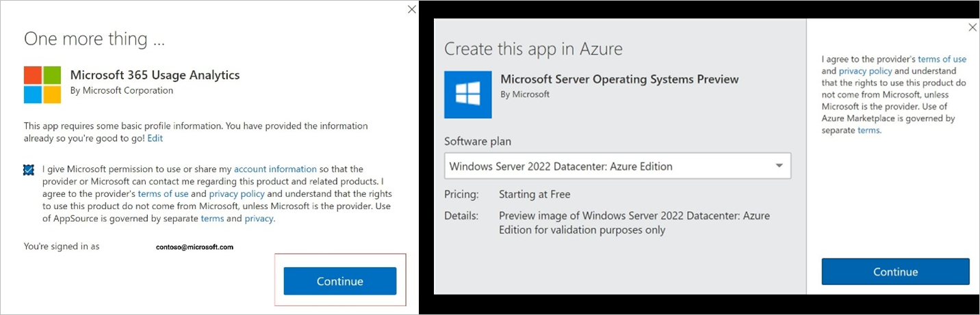Open 'terms of use' link in AppSource dialog
This screenshot has width=980, height=315.
coord(163,193)
